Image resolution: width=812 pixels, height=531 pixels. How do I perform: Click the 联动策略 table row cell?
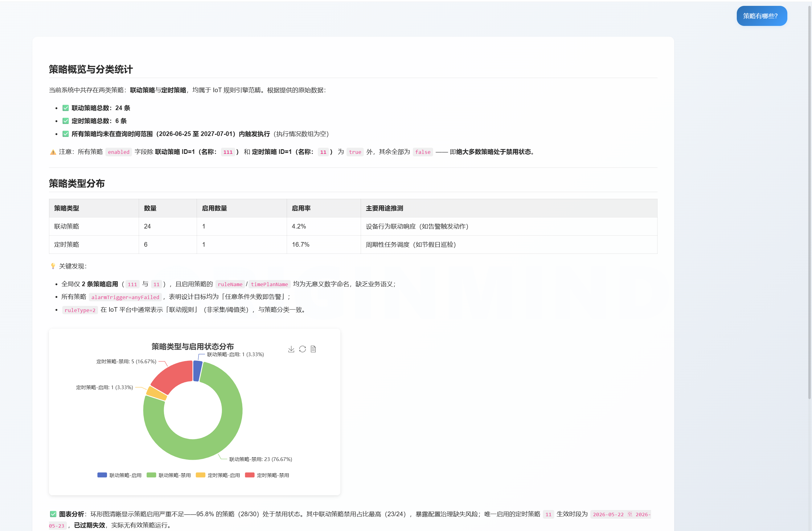94,226
